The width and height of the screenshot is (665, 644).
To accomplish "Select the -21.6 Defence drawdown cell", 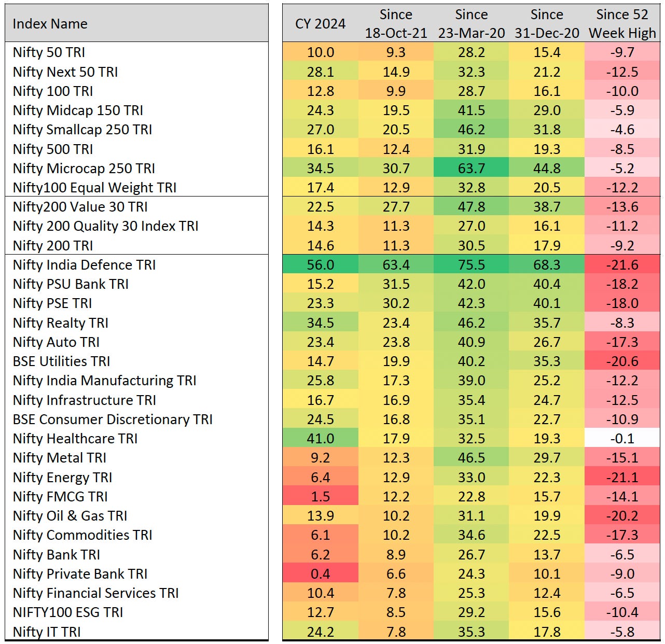I will click(x=622, y=265).
